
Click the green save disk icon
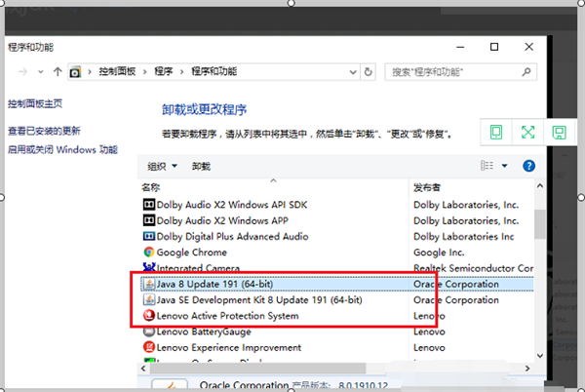(x=559, y=133)
